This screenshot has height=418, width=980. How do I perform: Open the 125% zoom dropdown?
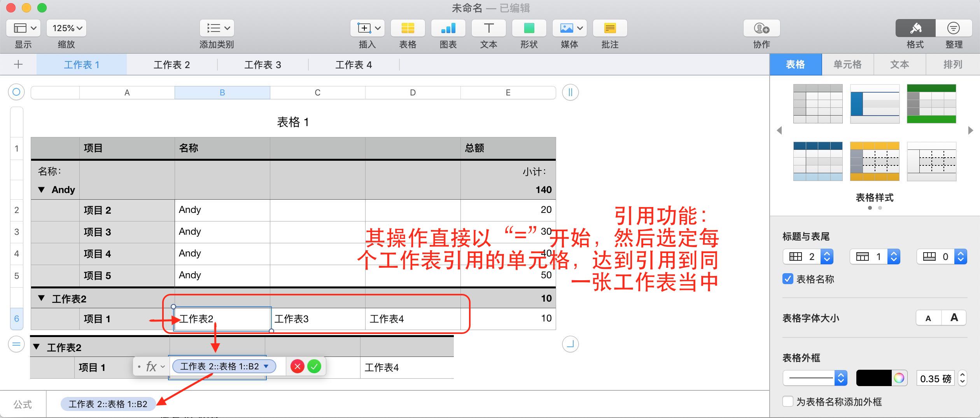[x=67, y=28]
